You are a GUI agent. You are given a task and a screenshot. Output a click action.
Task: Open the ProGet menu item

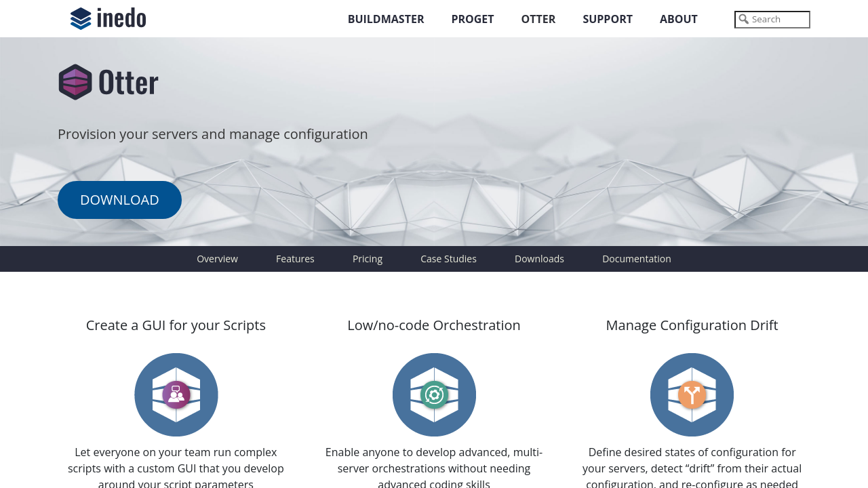pos(473,19)
